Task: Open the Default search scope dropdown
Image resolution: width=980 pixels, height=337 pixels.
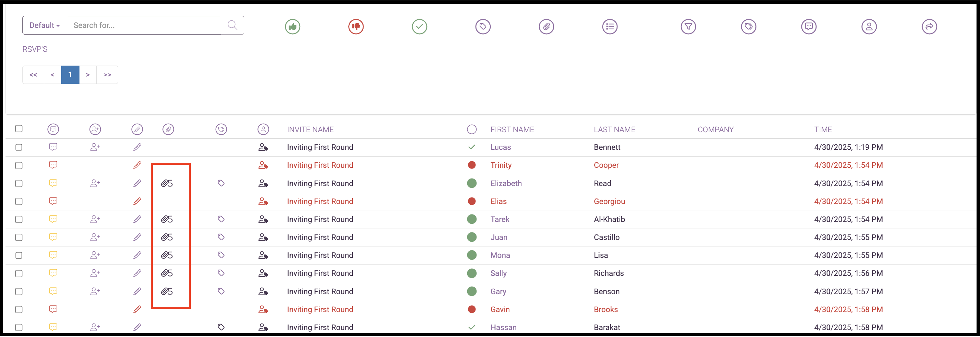Action: (x=44, y=25)
